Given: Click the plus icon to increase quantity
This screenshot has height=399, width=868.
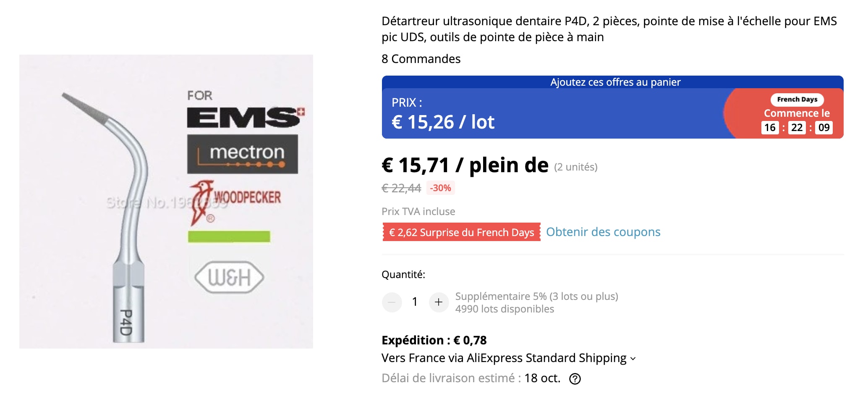Looking at the screenshot, I should click(439, 302).
